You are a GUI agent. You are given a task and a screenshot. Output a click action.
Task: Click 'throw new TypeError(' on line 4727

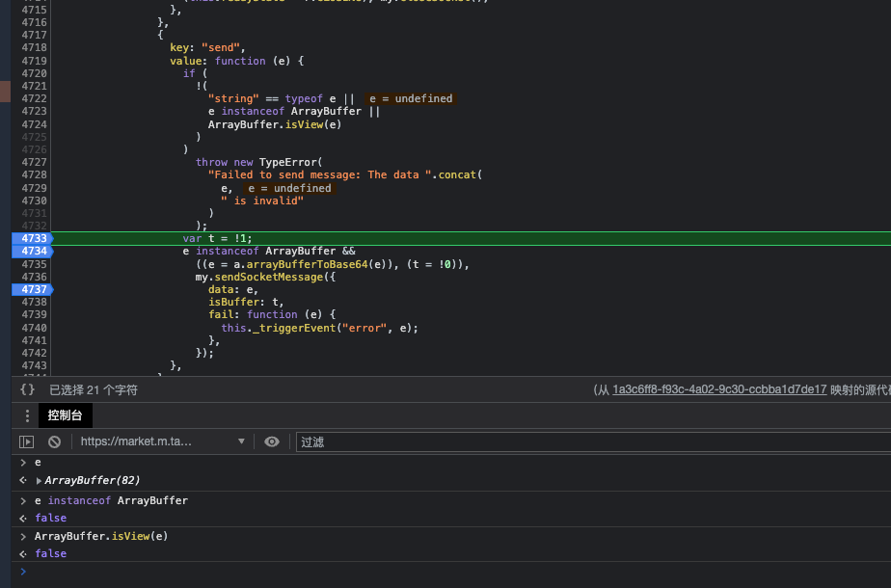click(258, 163)
